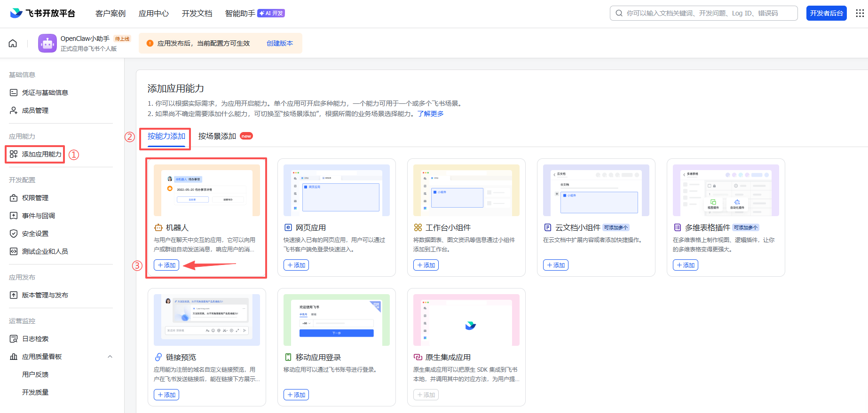Viewport: 868px width, 413px height.
Task: Click the OpenClaw小助手 robot app icon
Action: tap(47, 43)
